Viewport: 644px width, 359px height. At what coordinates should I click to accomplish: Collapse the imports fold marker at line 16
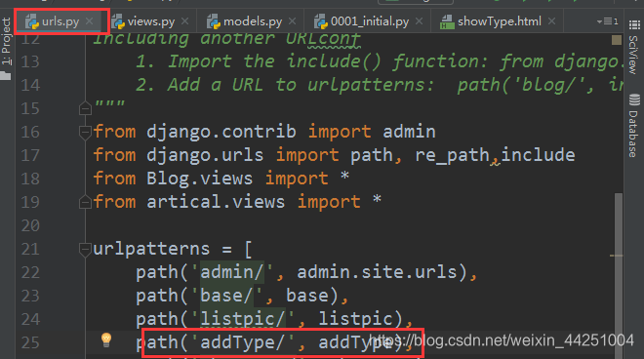coord(85,133)
